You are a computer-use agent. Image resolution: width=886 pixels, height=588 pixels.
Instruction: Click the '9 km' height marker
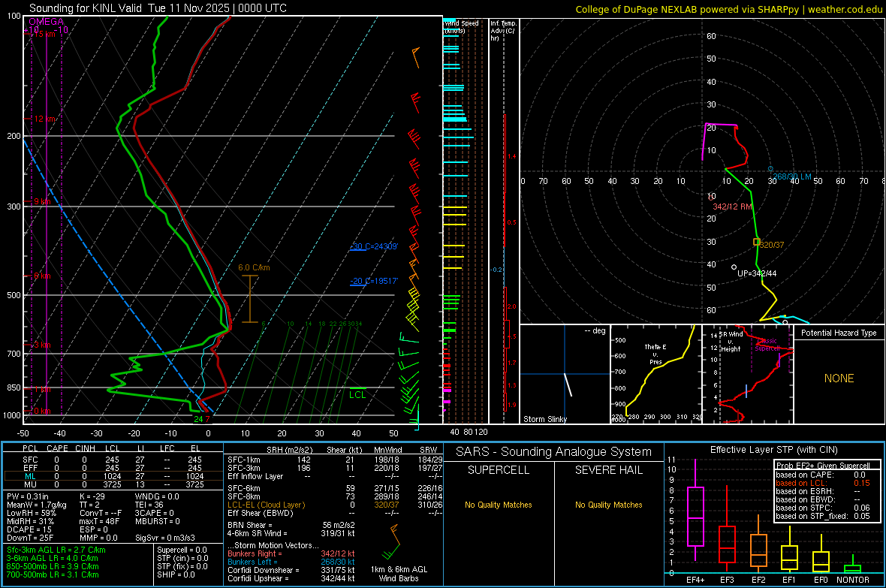pyautogui.click(x=42, y=202)
